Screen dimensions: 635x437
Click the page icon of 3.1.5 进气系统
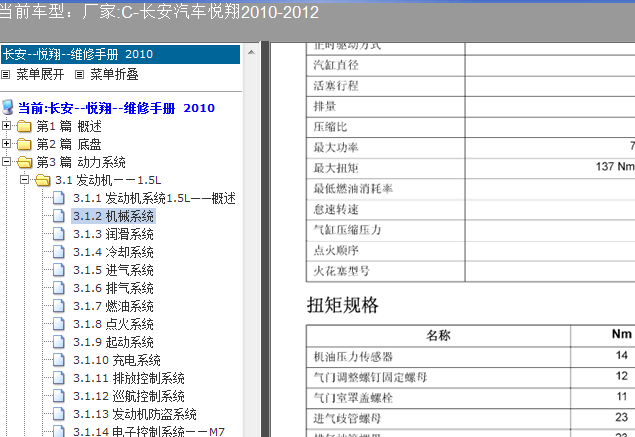pyautogui.click(x=59, y=270)
